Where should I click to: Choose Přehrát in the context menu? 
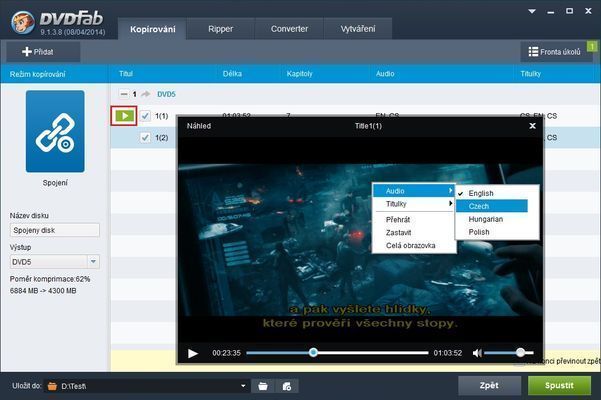(414, 220)
